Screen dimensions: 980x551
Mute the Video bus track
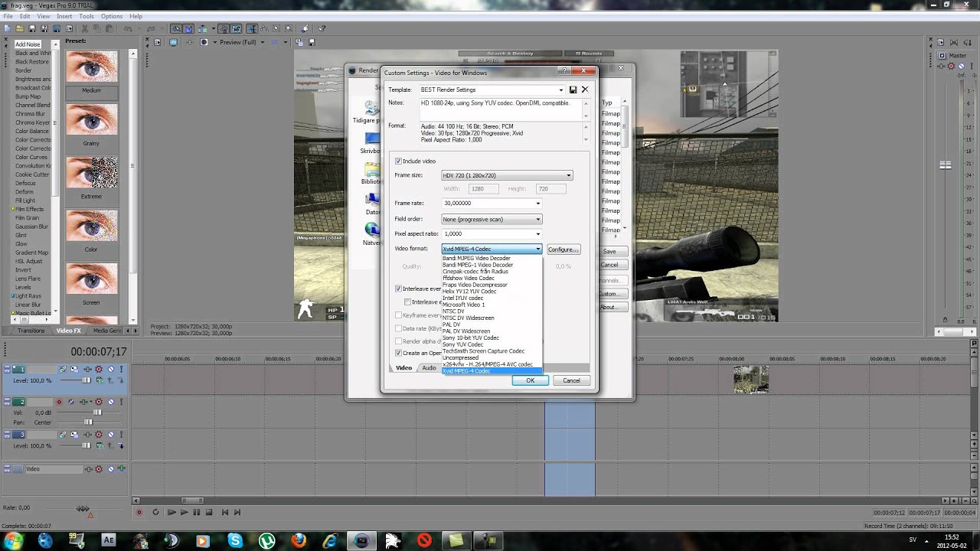click(110, 468)
